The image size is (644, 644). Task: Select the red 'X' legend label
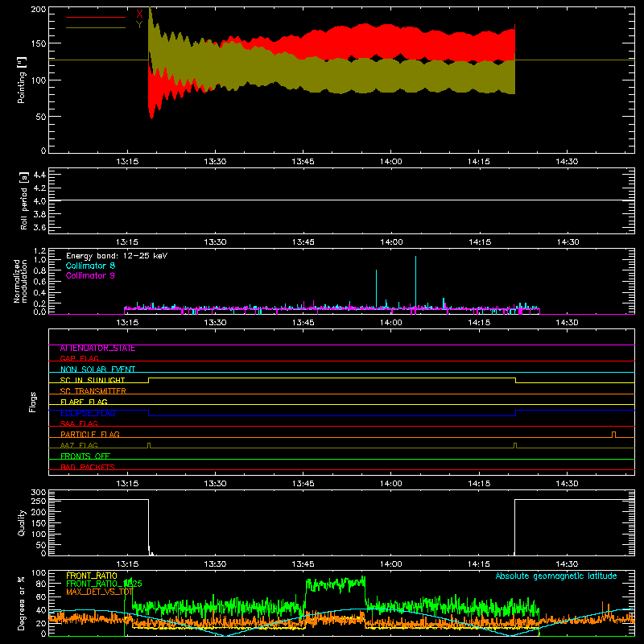point(139,14)
